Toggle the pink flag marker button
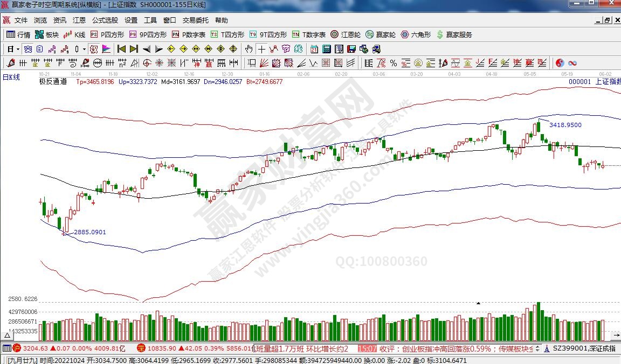This screenshot has height=364, width=621. [x=106, y=49]
